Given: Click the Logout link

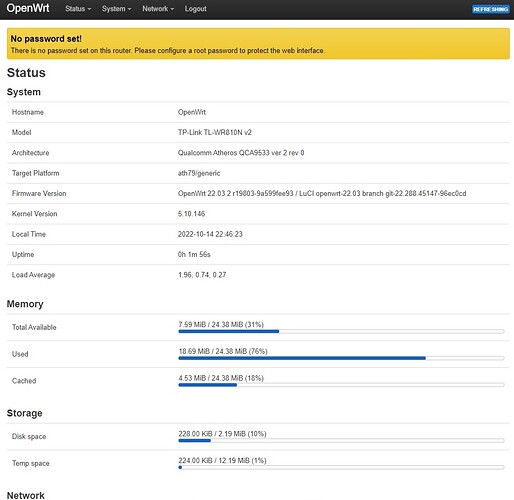Looking at the screenshot, I should point(196,9).
